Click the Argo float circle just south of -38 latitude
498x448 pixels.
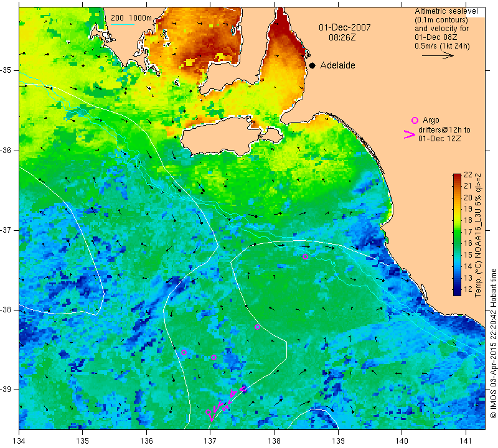(257, 327)
